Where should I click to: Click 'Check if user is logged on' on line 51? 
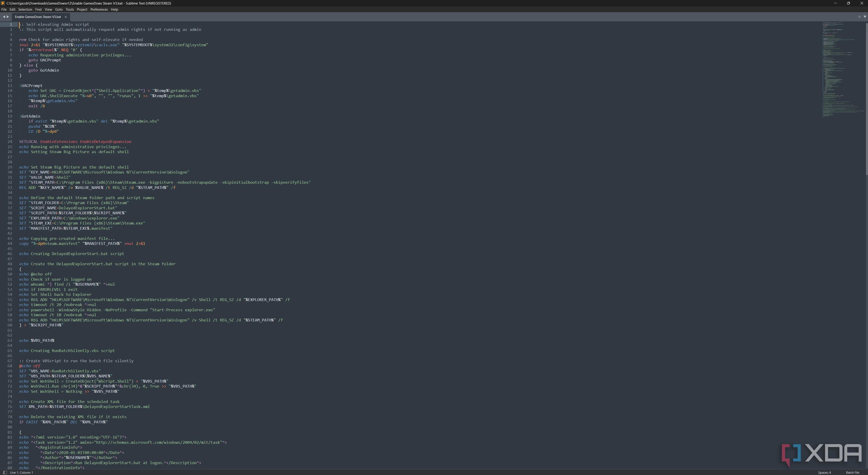(61, 279)
